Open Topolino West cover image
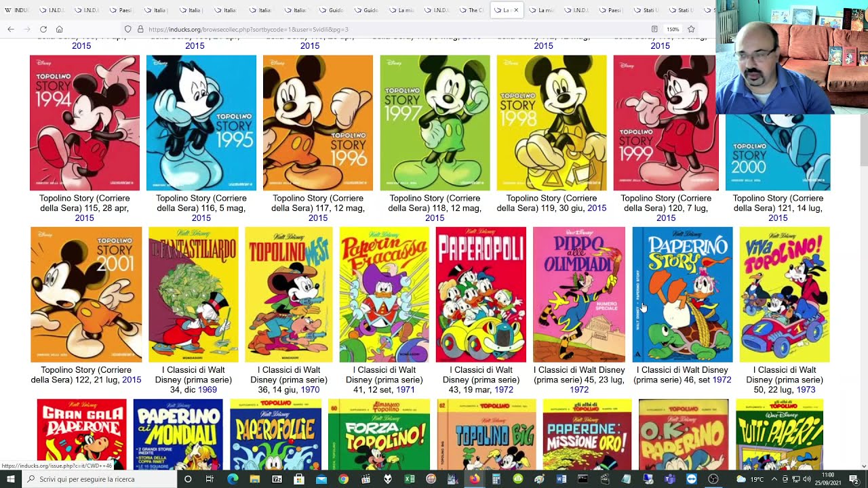Screen dimensions: 868x488 pos(289,294)
